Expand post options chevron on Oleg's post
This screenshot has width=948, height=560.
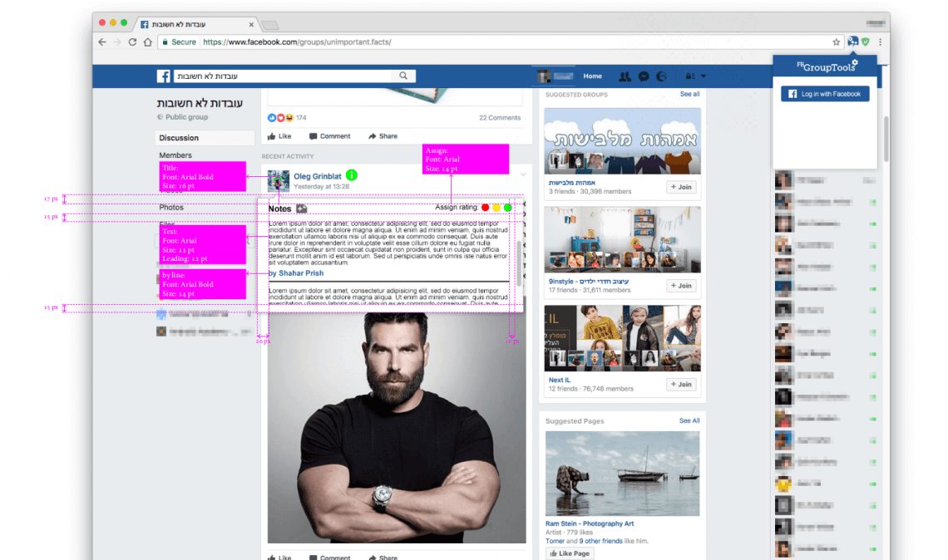pyautogui.click(x=523, y=174)
